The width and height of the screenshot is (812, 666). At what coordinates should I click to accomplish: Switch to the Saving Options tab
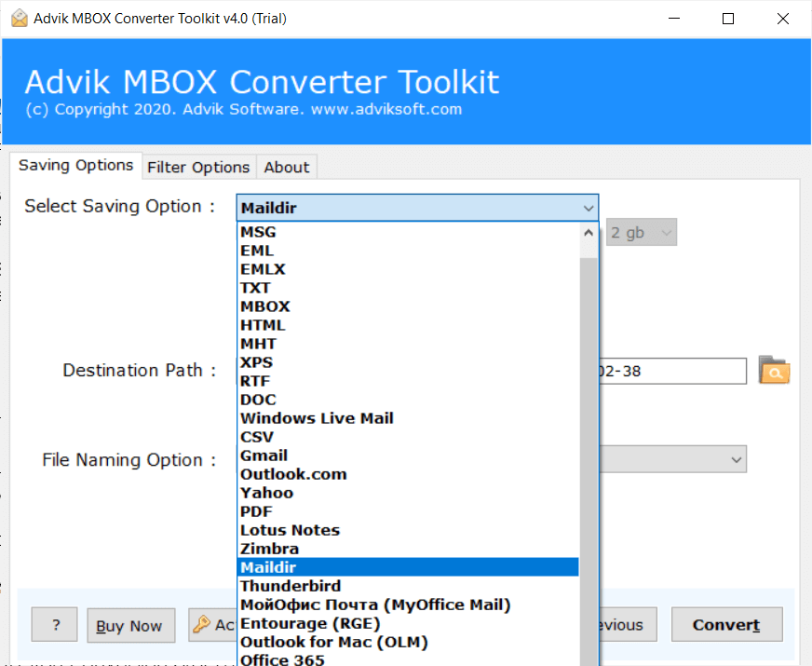[76, 165]
